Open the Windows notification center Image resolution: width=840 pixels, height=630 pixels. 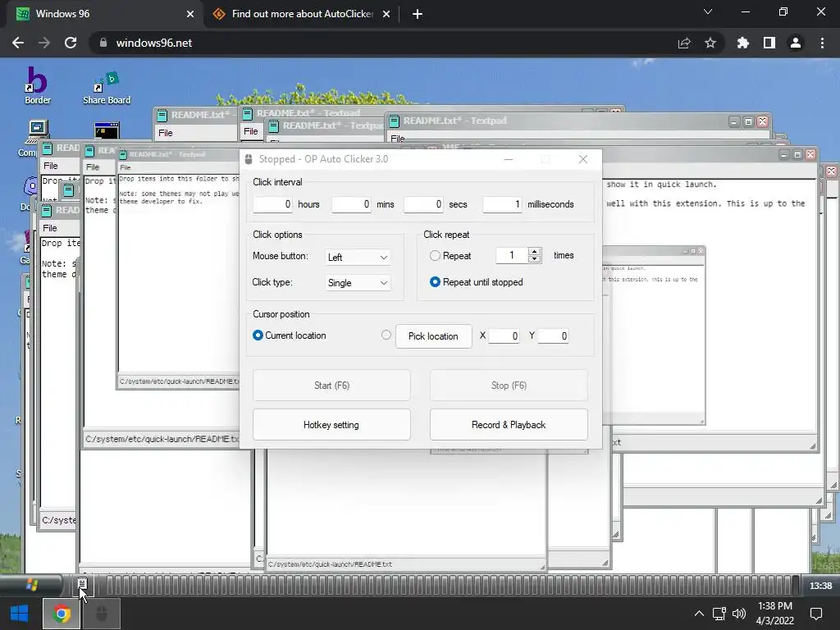[x=816, y=614]
